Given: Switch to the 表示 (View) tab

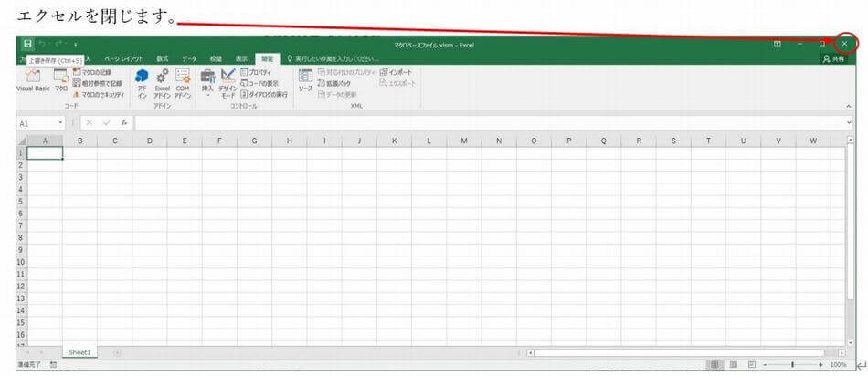Looking at the screenshot, I should [x=241, y=58].
